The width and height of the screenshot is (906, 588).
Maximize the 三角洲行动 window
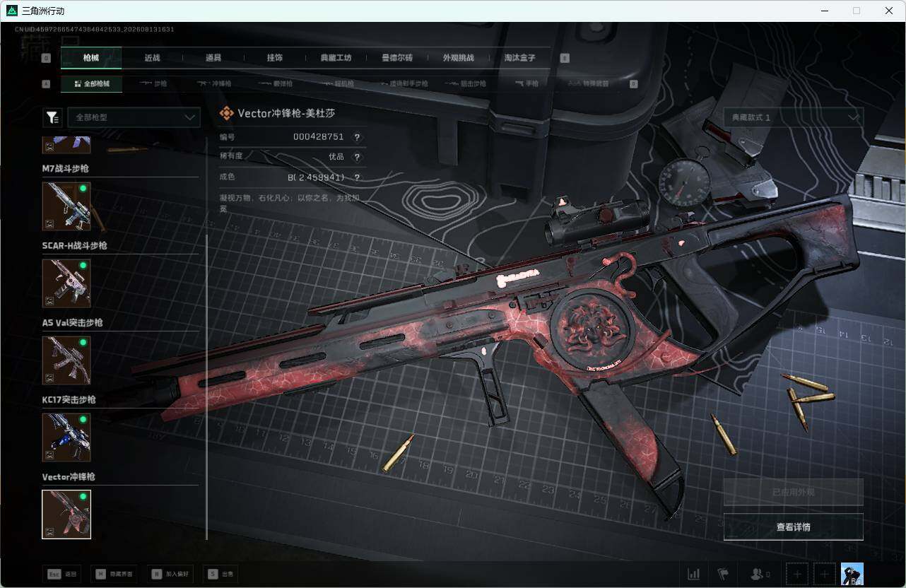coord(857,11)
